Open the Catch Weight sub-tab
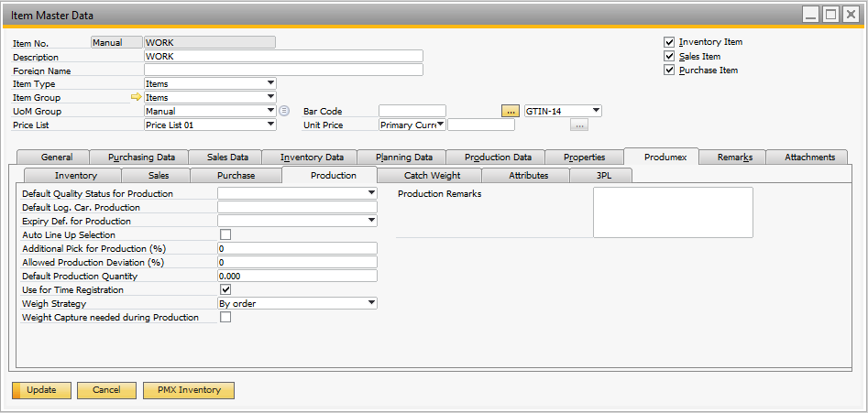This screenshot has height=413, width=868. [432, 175]
